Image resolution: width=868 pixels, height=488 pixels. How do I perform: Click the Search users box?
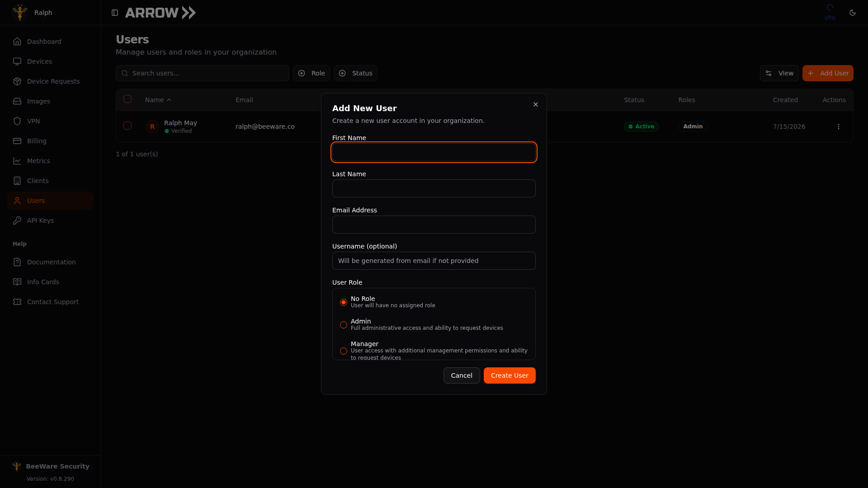coord(203,73)
